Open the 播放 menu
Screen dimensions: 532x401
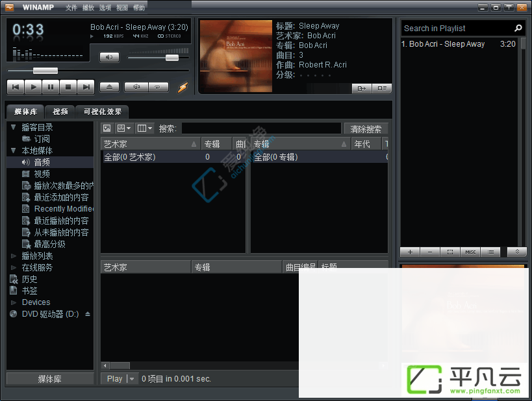point(88,7)
